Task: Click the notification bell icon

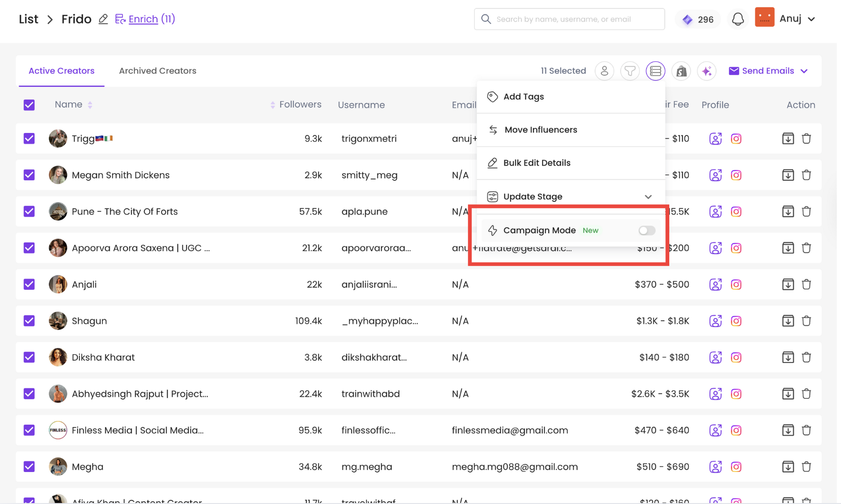Action: (738, 19)
